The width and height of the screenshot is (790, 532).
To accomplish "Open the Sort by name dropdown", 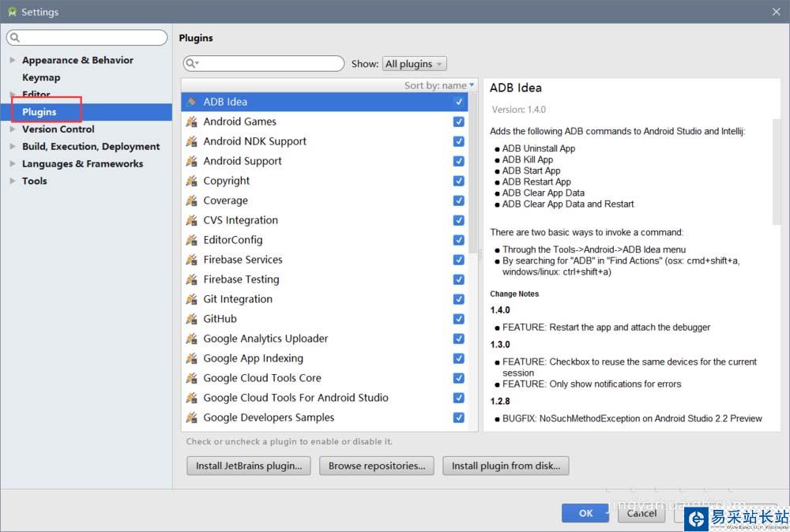I will point(440,85).
